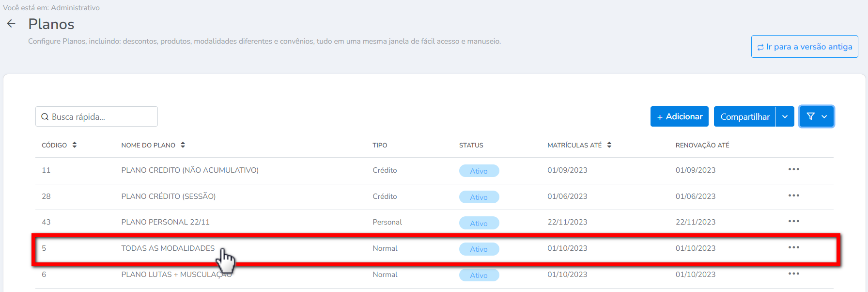Open three-dot menu for PLANO CREDITO (NÃO ACUMULATIVO)
This screenshot has width=868, height=292.
[793, 170]
